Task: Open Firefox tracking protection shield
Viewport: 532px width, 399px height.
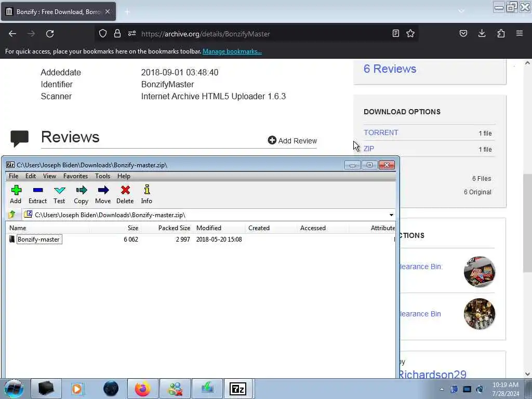Action: pyautogui.click(x=103, y=33)
